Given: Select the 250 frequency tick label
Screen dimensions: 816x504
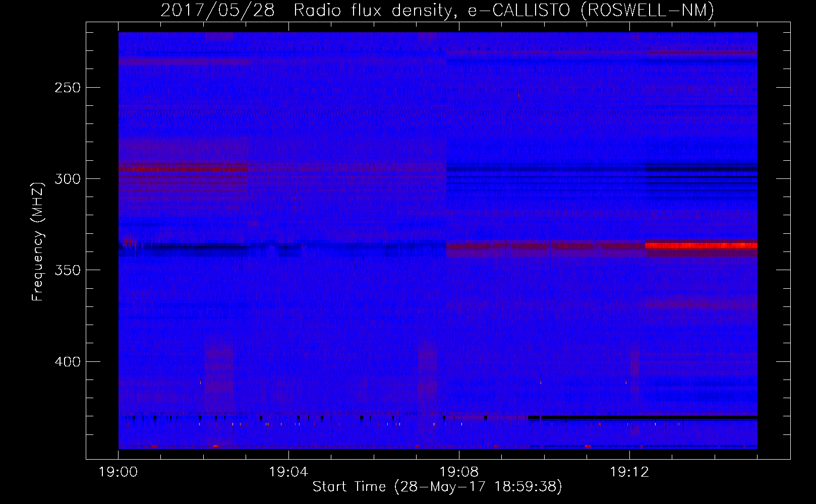Looking at the screenshot, I should (x=67, y=88).
